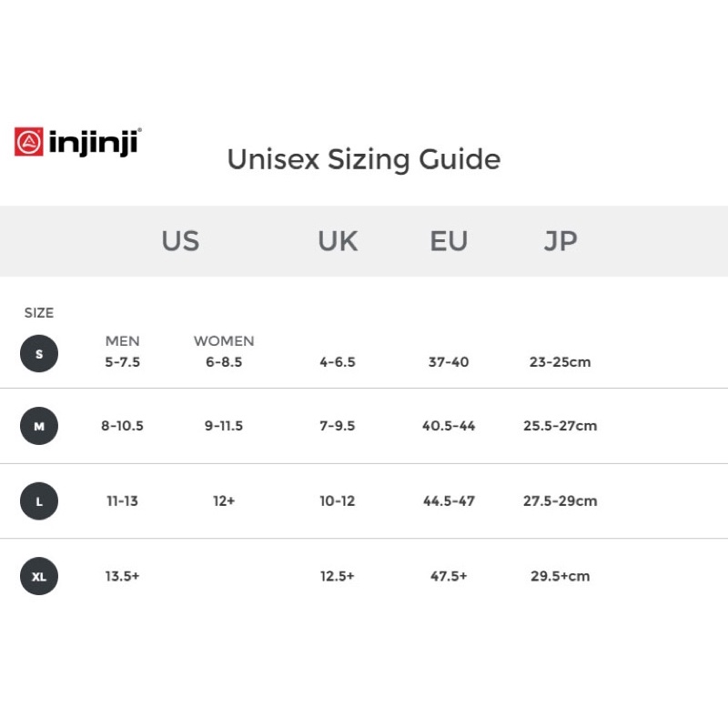Select the M size circle badge
The width and height of the screenshot is (728, 728).
pyautogui.click(x=39, y=426)
